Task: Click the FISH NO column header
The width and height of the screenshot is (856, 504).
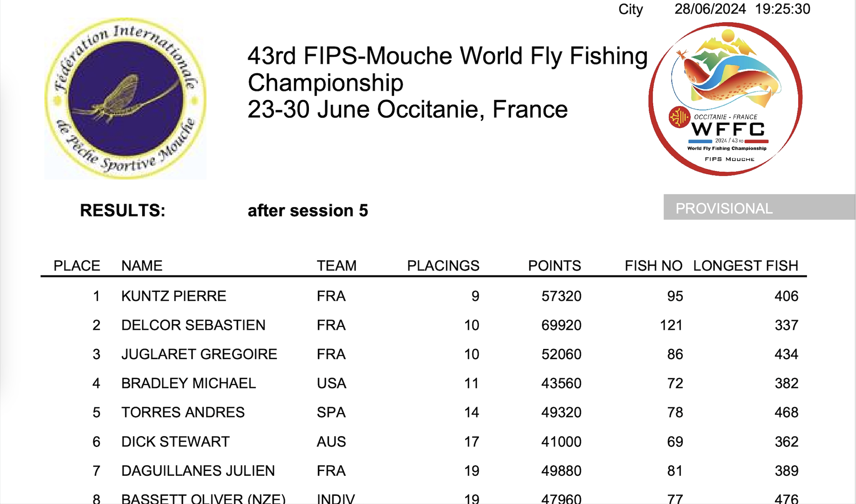Action: (x=654, y=266)
